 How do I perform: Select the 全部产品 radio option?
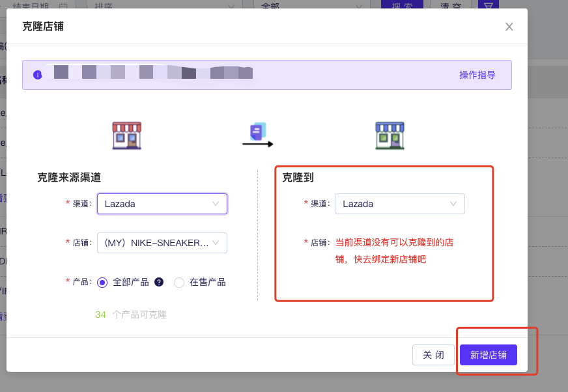click(102, 283)
